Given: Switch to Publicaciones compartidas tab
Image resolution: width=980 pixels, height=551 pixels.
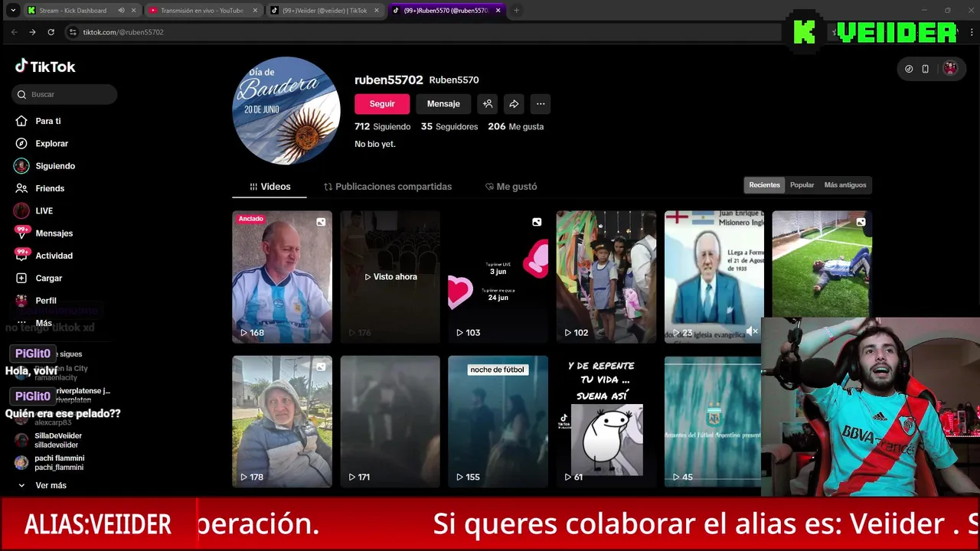Looking at the screenshot, I should point(387,187).
